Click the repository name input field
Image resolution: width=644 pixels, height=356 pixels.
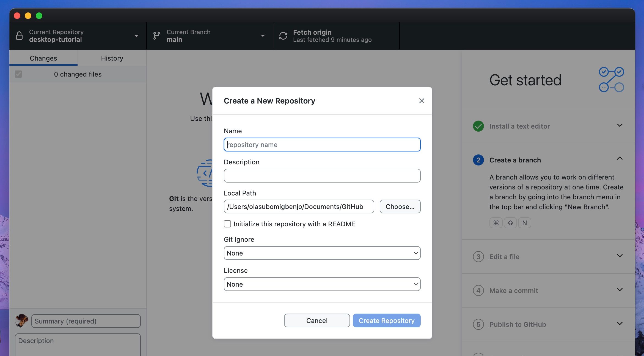point(322,144)
